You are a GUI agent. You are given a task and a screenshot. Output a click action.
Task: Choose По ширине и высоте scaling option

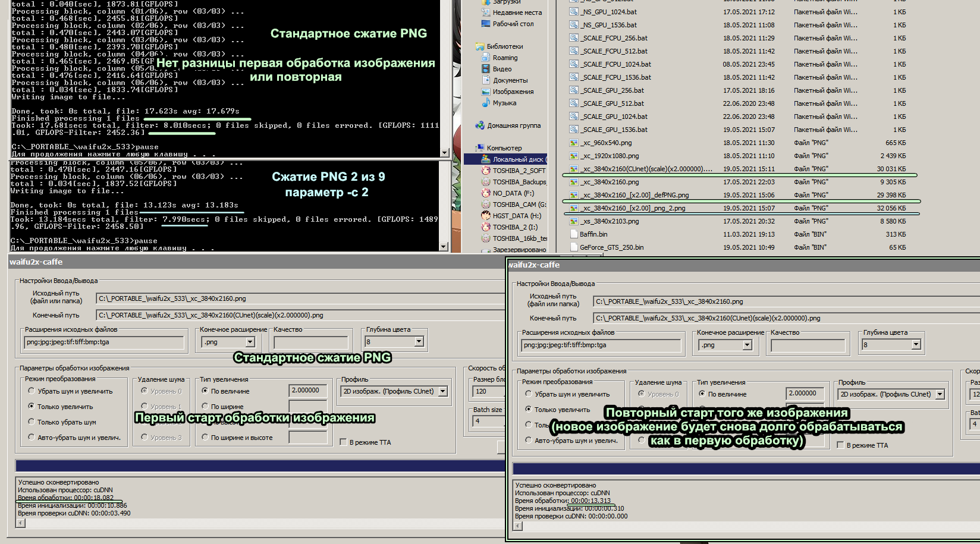point(205,438)
